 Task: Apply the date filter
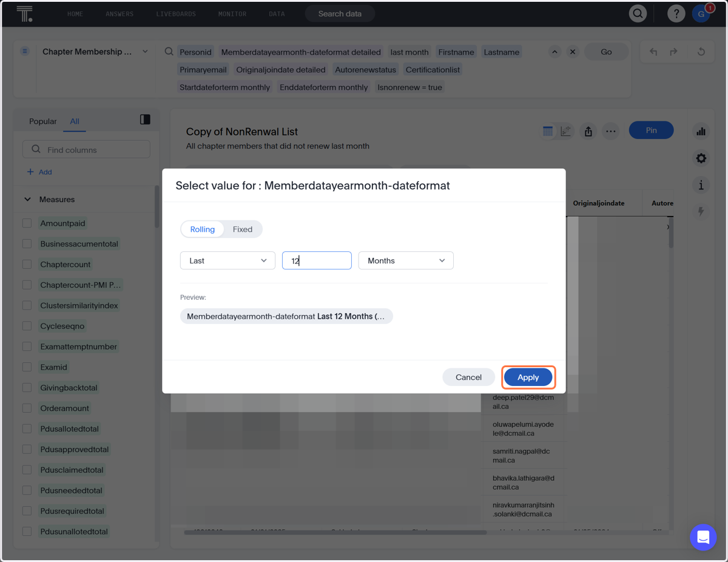tap(528, 377)
